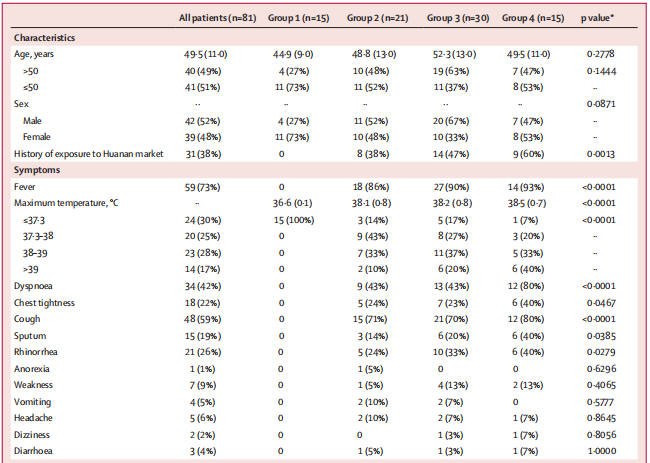Select the "Rhinorrhea" row label
This screenshot has width=650, height=463.
click(x=36, y=352)
